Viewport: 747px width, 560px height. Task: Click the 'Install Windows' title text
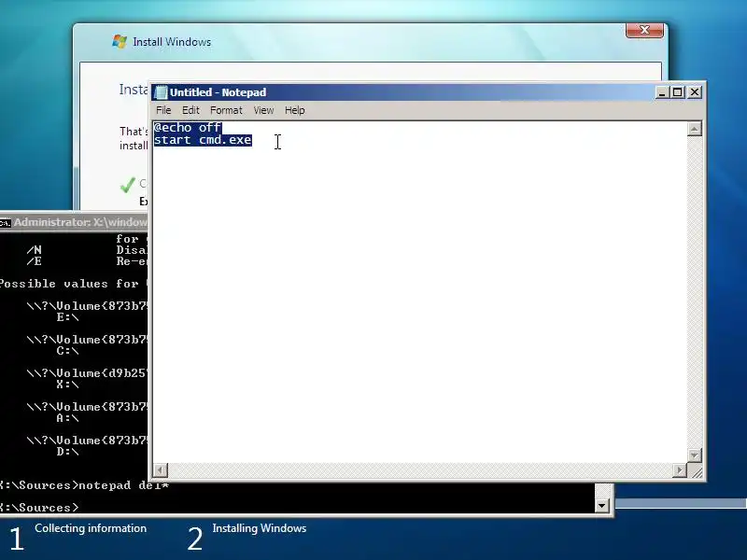pyautogui.click(x=172, y=42)
